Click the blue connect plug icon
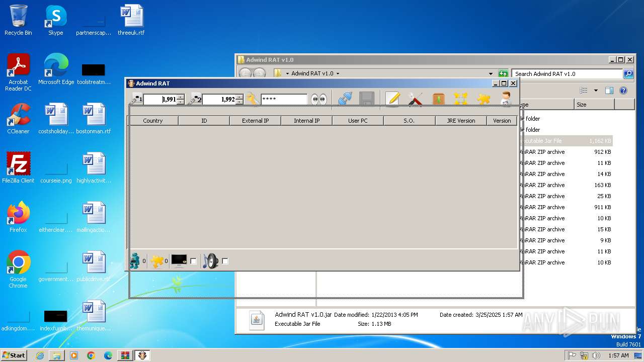The image size is (644, 362). point(345,99)
